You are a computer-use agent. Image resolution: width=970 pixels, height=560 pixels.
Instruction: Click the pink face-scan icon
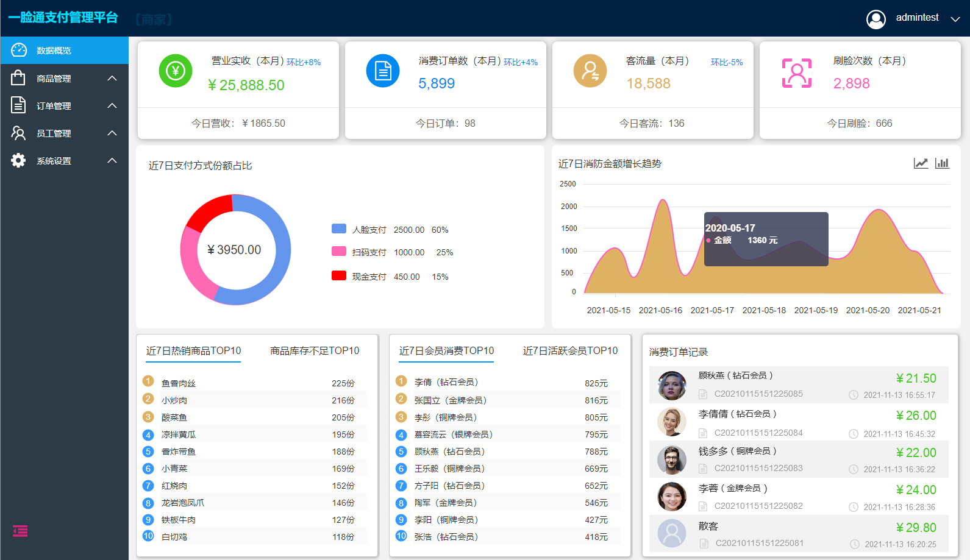(797, 73)
